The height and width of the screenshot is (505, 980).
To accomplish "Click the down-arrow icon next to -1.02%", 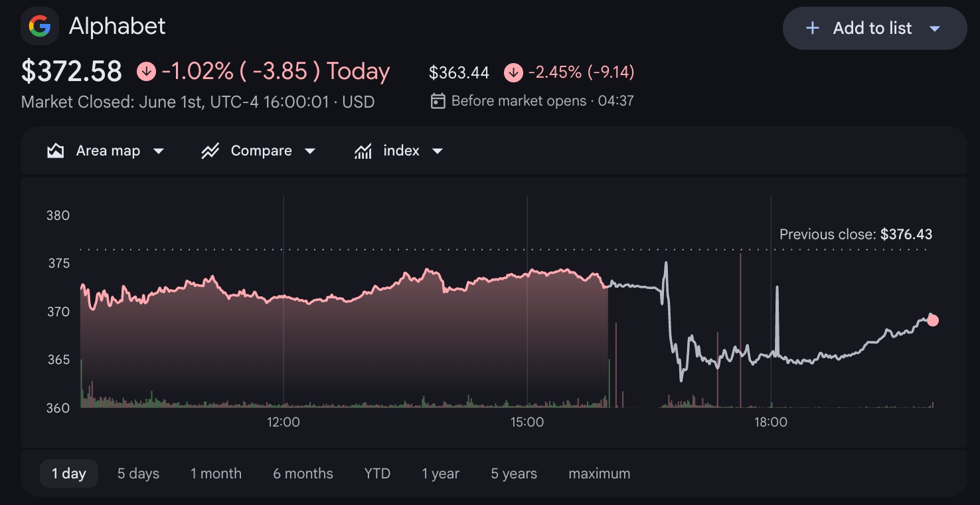I will pos(146,71).
